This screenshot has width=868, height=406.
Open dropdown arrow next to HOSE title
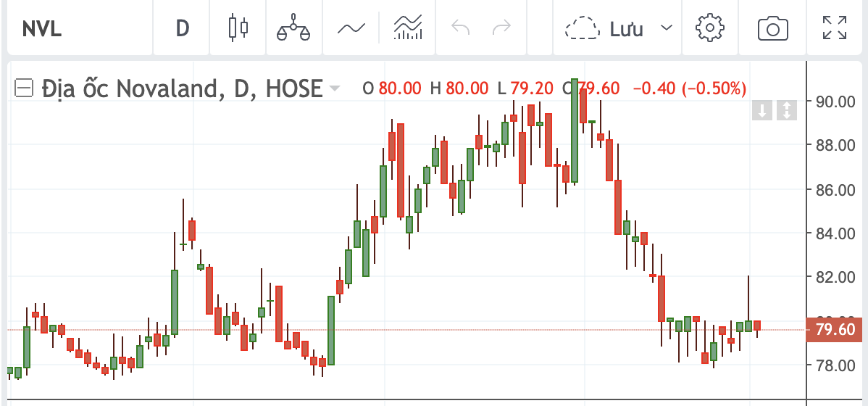click(334, 88)
